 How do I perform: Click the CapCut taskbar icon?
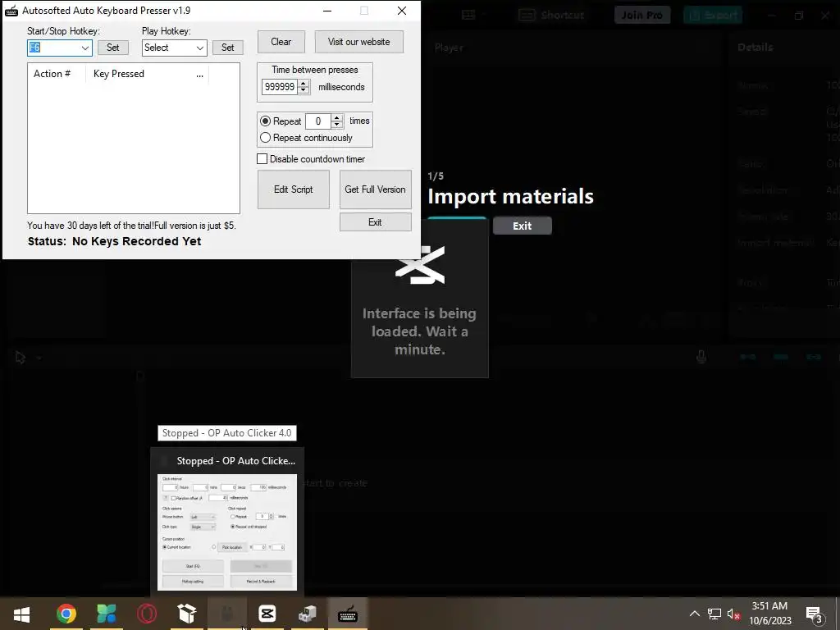(267, 614)
